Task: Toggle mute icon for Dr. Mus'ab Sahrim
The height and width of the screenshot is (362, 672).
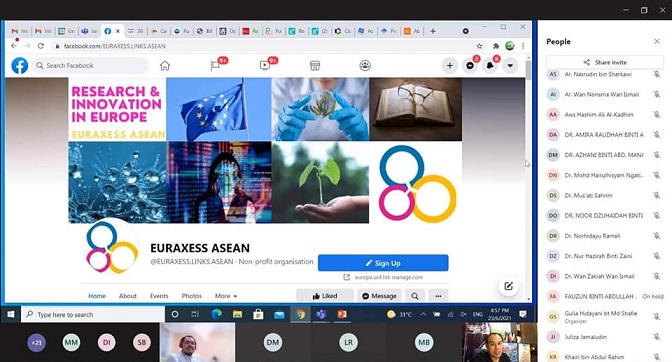Action: pyautogui.click(x=657, y=195)
